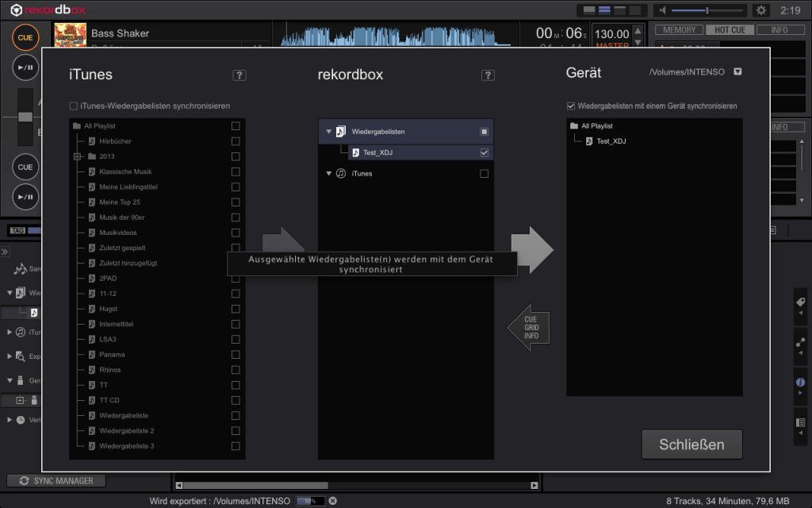This screenshot has width=812, height=508.
Task: Click the Schließen button
Action: coord(691,444)
